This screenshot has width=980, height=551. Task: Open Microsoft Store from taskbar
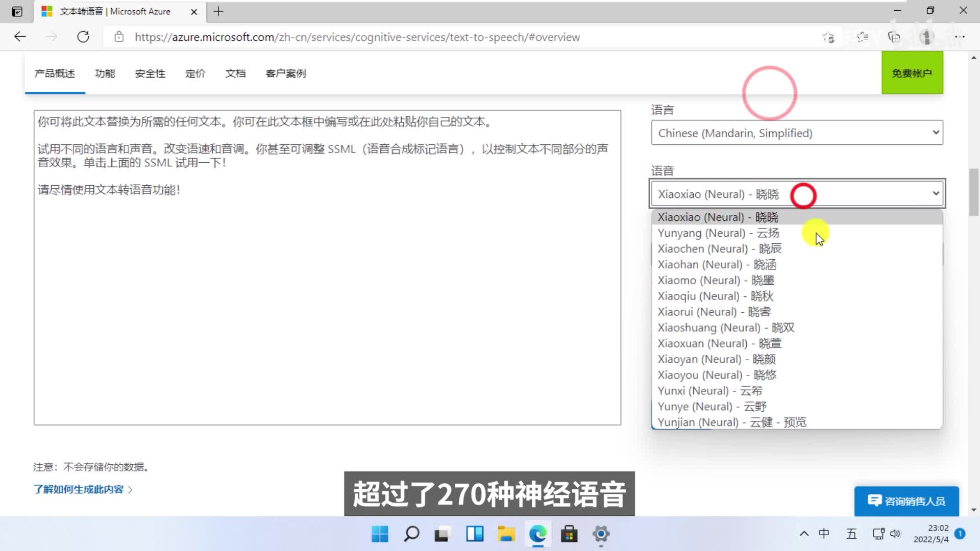point(569,534)
